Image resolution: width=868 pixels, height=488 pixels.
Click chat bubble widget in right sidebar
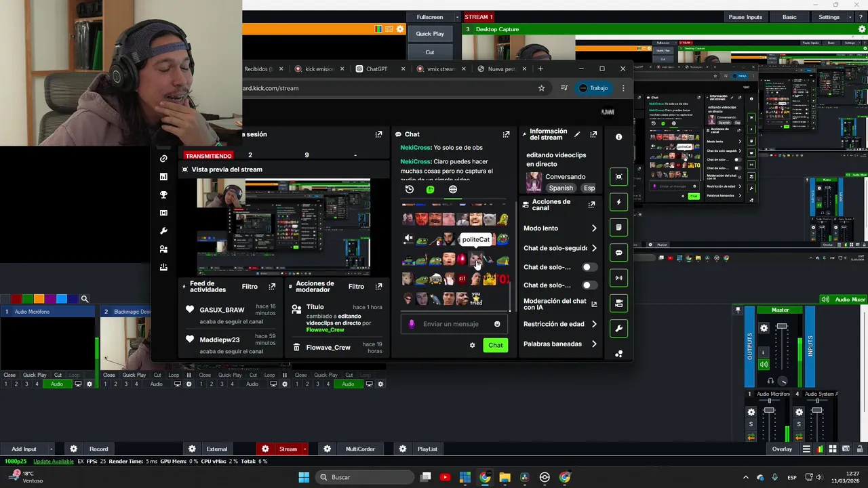(x=618, y=253)
